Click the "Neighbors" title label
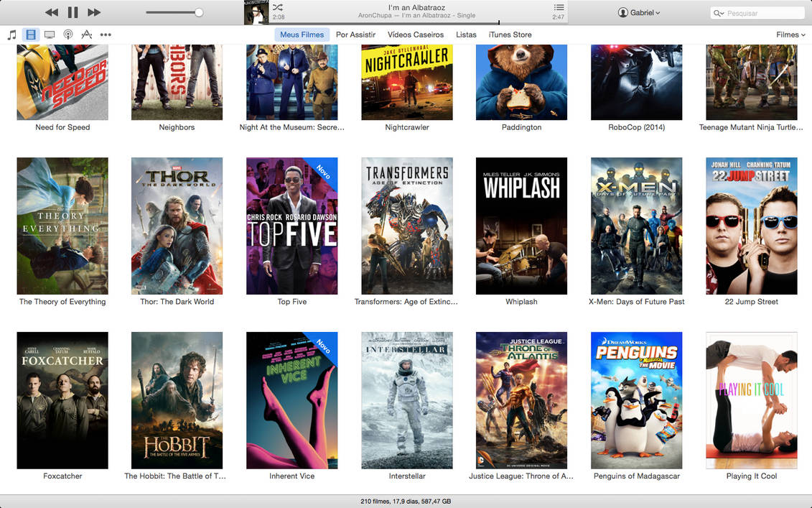The height and width of the screenshot is (508, 812). click(x=177, y=127)
